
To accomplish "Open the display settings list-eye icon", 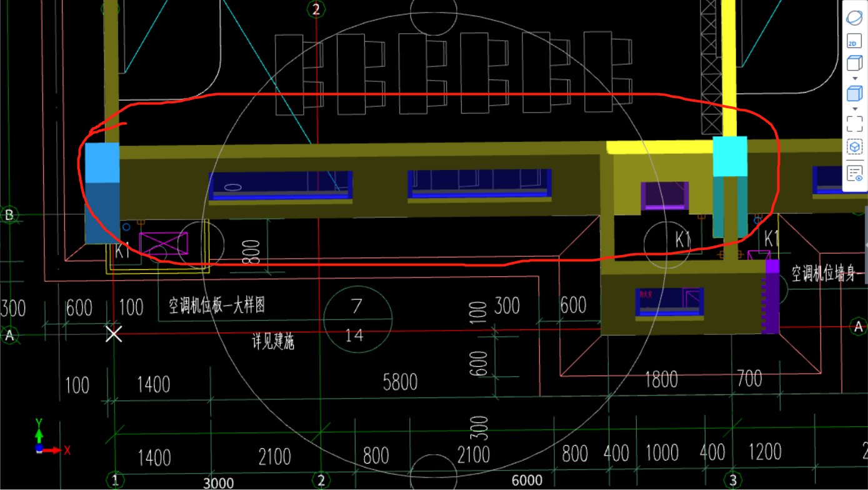I will click(x=854, y=173).
